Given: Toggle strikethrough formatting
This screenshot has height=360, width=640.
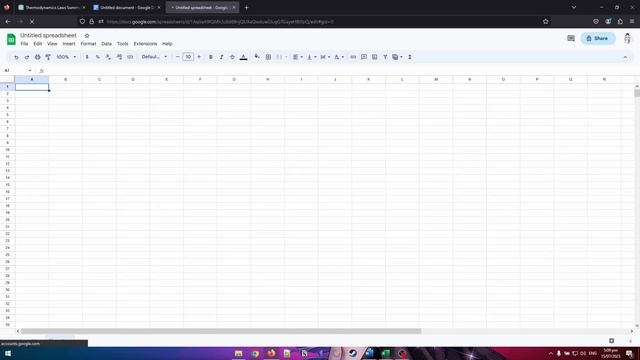Looking at the screenshot, I should (x=232, y=57).
